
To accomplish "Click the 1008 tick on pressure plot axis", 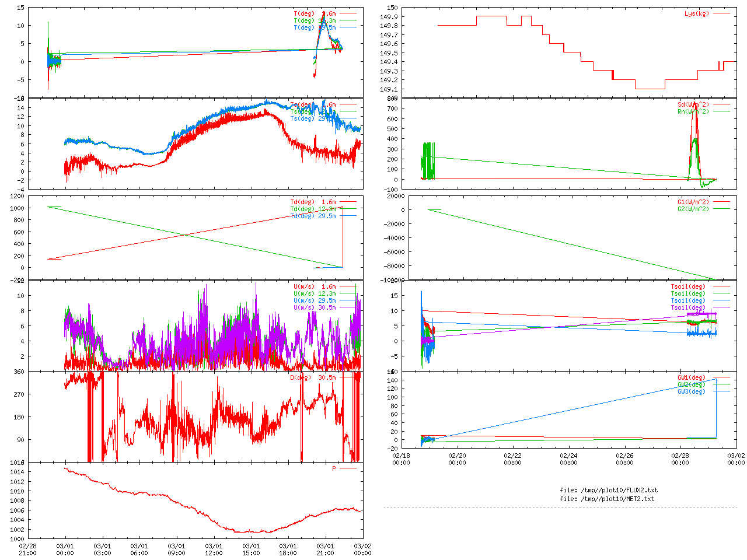I will (x=17, y=501).
